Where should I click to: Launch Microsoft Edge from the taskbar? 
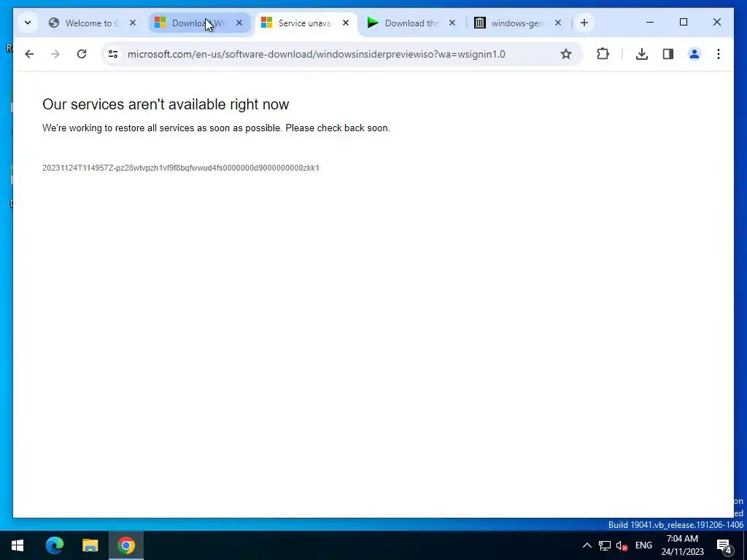coord(54,545)
